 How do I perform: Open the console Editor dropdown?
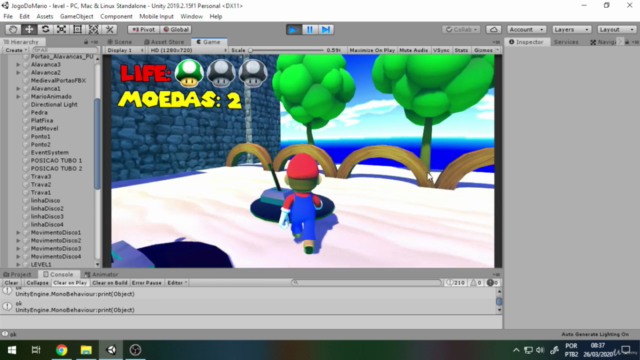tap(177, 282)
